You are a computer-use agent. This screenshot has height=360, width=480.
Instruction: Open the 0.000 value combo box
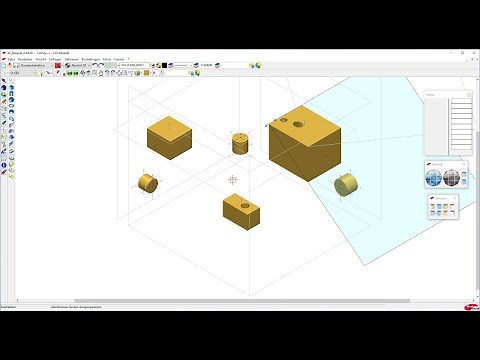(x=23, y=73)
